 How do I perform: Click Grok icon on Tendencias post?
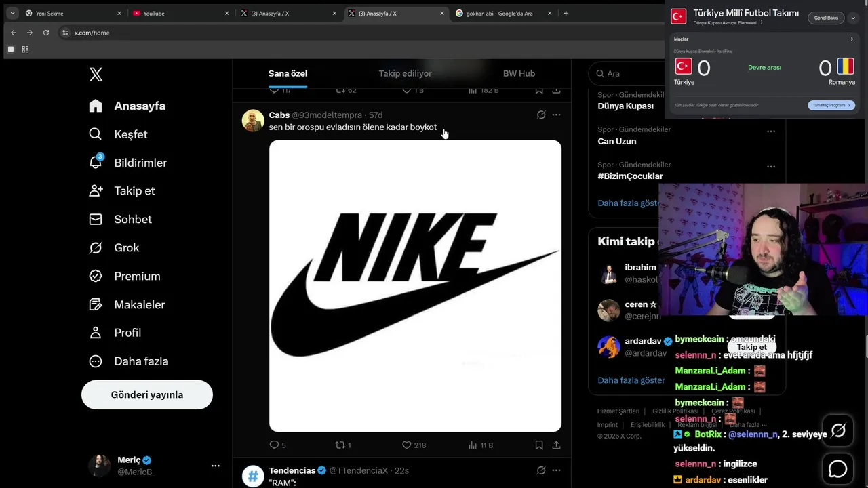click(x=541, y=470)
